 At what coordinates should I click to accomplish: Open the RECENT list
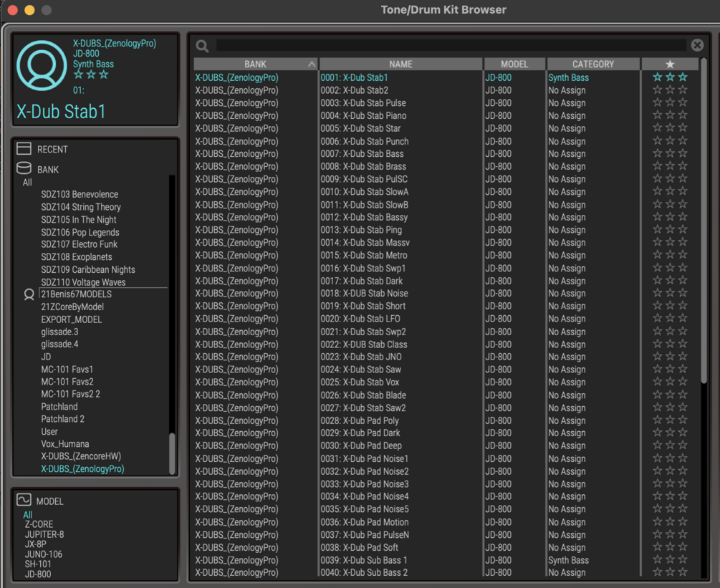click(x=52, y=149)
